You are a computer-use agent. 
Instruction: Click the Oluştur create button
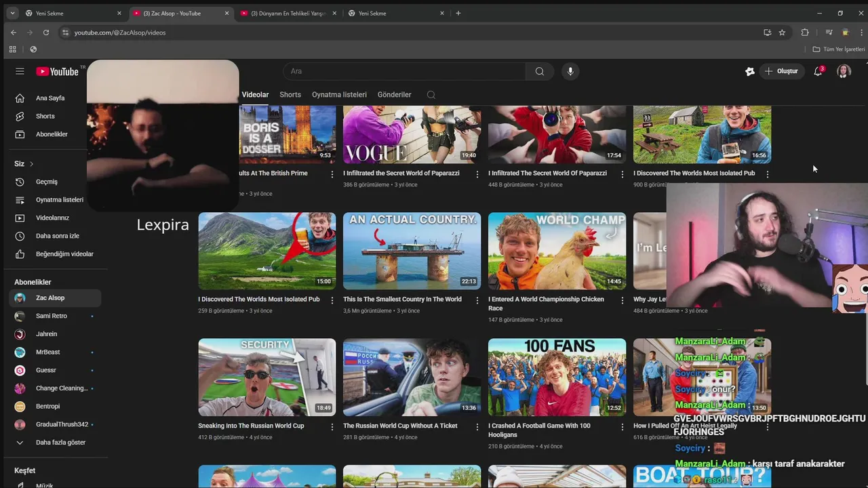click(781, 71)
